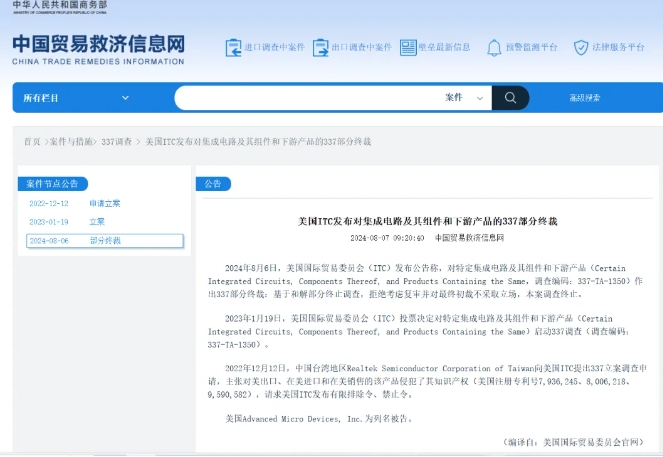
Task: Click the import investigation cases icon
Action: [233, 47]
